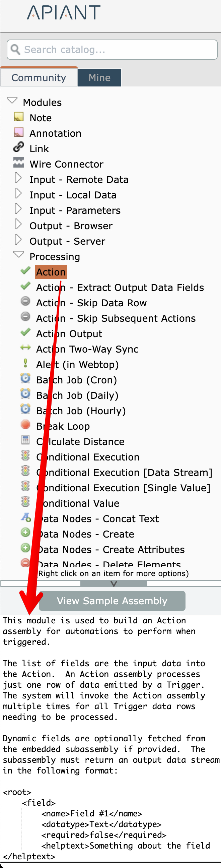
Task: Expand the Output - Browser category
Action: click(18, 225)
